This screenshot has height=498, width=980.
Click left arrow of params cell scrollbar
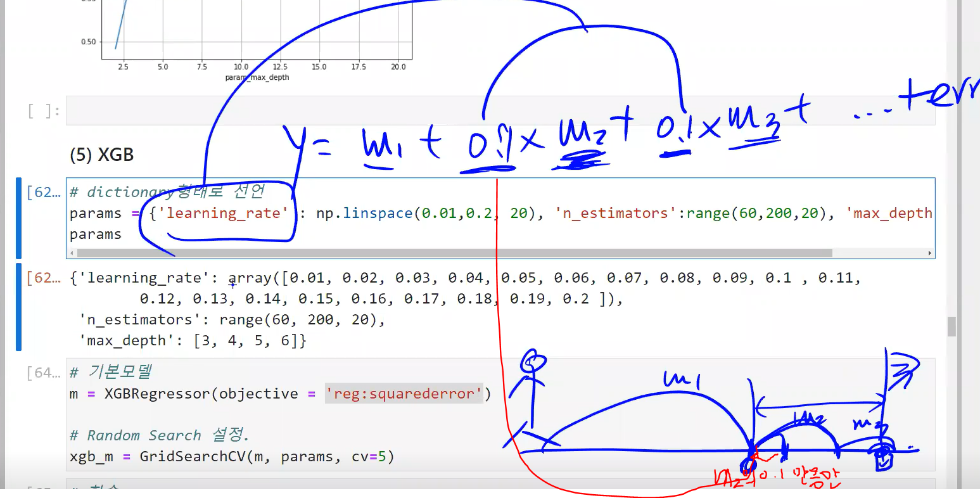click(x=72, y=253)
